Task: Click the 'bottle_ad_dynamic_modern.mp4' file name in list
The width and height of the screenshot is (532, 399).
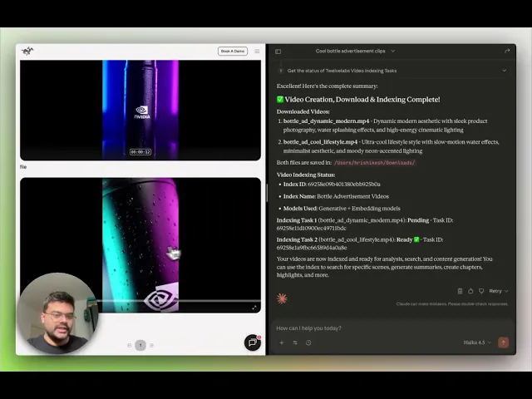Action: (326, 121)
